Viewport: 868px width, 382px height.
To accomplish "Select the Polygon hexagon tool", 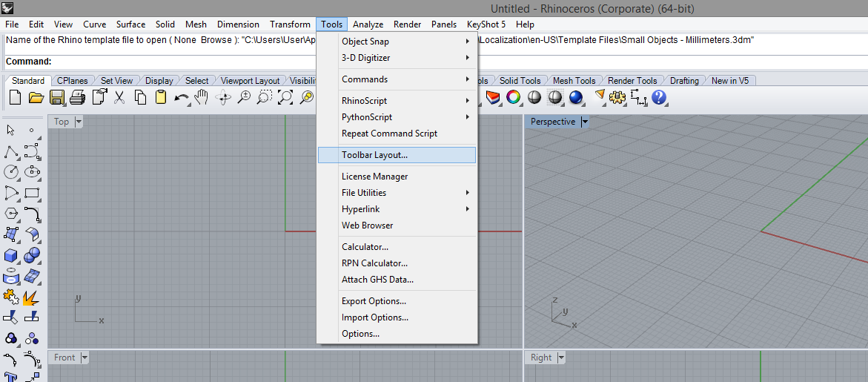I will click(10, 213).
